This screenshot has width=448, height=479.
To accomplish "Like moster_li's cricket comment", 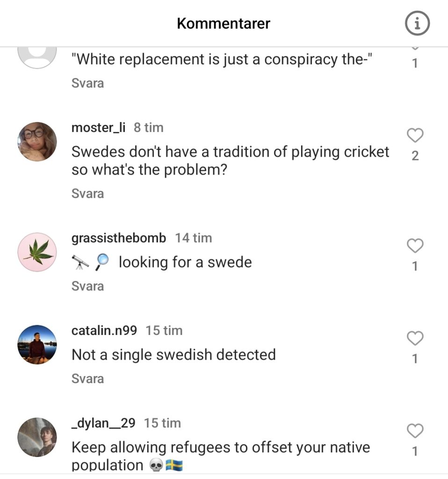I will [x=415, y=135].
